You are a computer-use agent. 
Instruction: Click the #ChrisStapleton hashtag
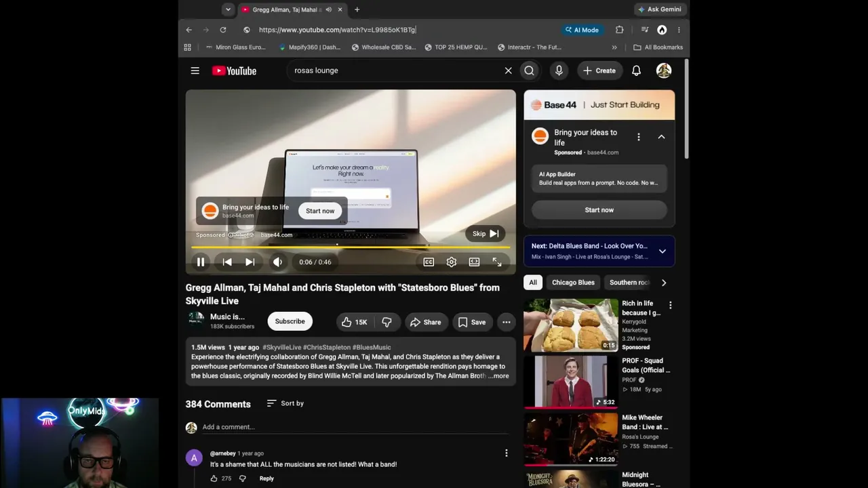pos(327,348)
